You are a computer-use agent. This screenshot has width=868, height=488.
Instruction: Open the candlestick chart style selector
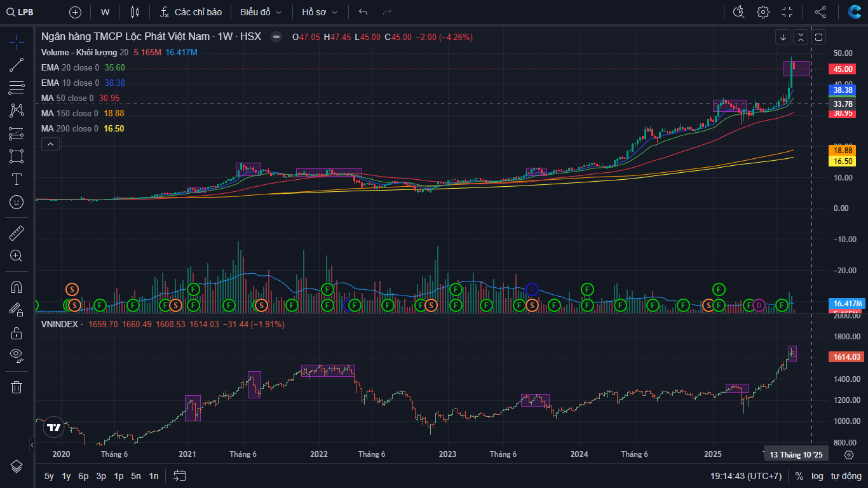click(134, 12)
